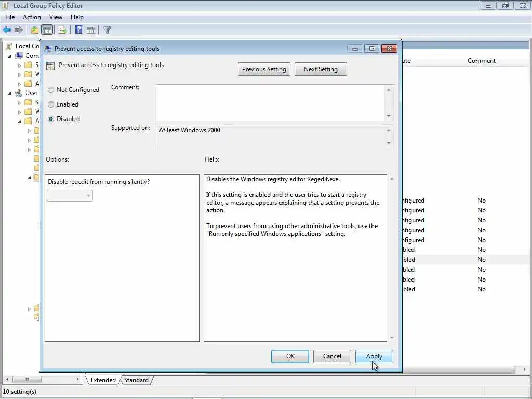532x399 pixels.
Task: Click '10 setting(s)' in the status bar
Action: 19,392
